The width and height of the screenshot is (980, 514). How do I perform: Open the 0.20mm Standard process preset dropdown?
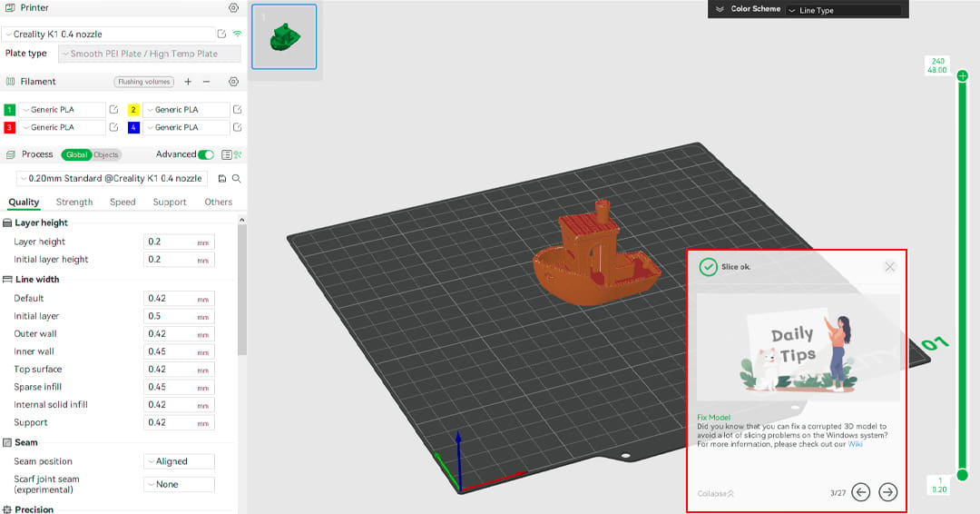[112, 178]
